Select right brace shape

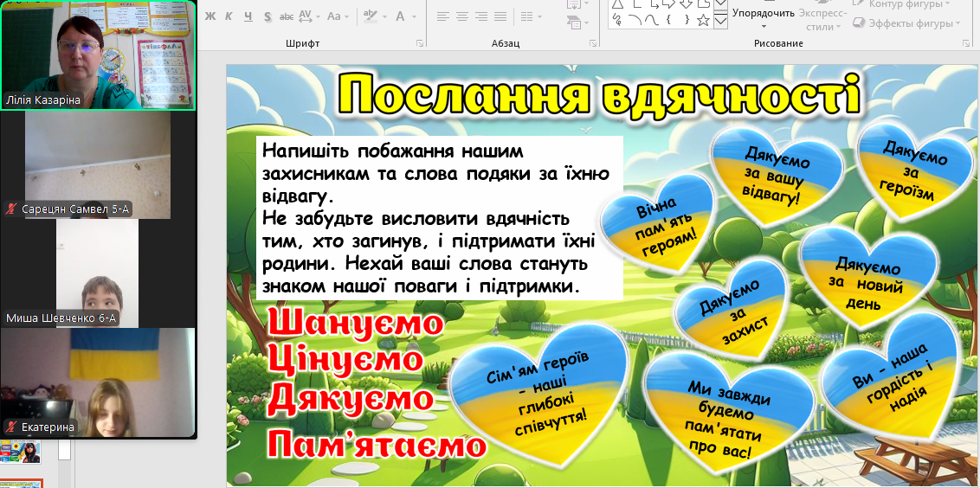[x=686, y=20]
